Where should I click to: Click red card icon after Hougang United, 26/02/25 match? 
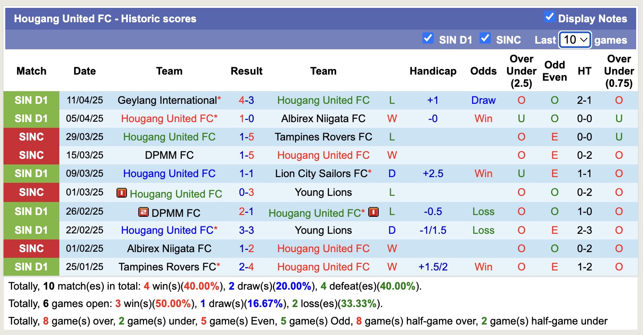pos(373,212)
